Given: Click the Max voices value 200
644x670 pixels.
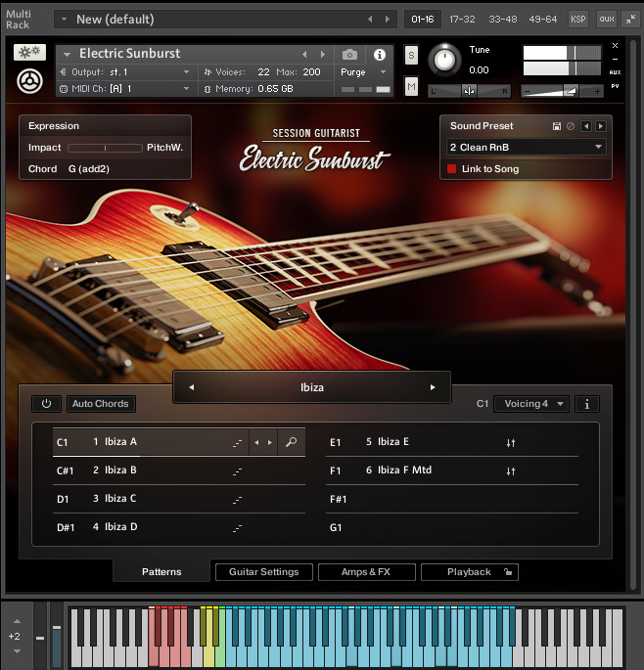Looking at the screenshot, I should coord(312,72).
